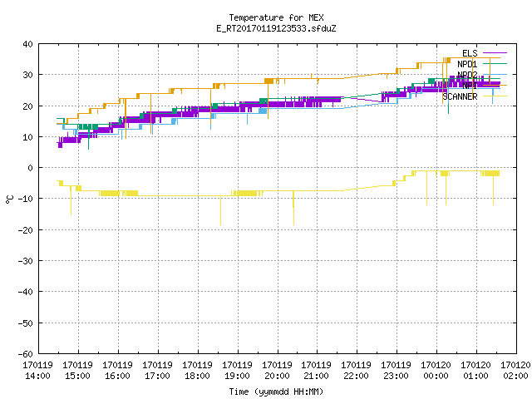The width and height of the screenshot is (532, 399).
Task: Click the SCANNER legend label
Action: (460, 96)
